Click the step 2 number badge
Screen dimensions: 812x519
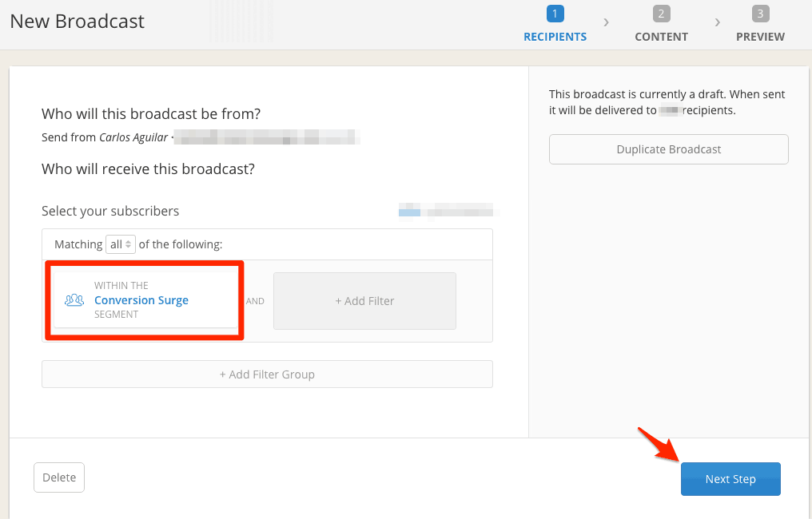(661, 14)
